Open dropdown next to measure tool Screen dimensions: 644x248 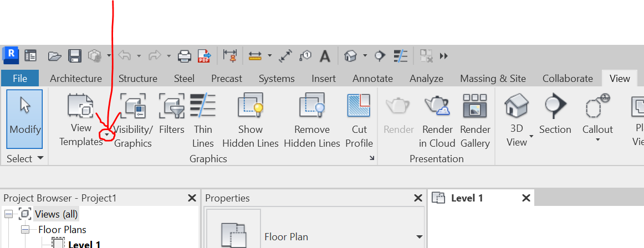click(269, 56)
